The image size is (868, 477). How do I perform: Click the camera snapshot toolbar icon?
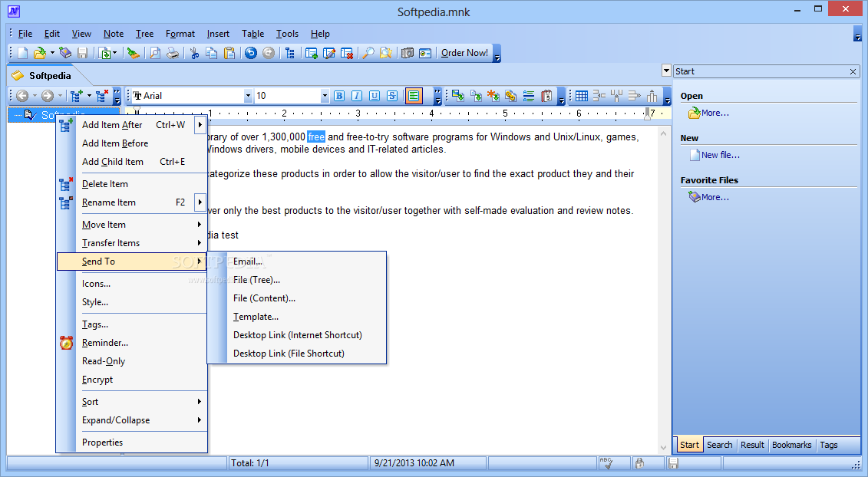pos(408,53)
